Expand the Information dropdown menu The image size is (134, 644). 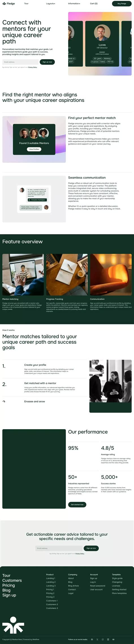tap(74, 4)
